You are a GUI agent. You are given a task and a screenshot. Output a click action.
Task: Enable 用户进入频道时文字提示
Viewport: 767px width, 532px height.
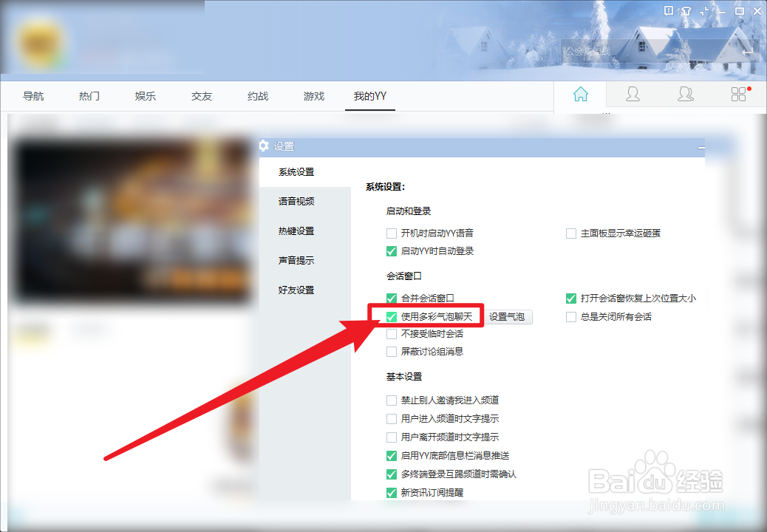click(x=392, y=418)
